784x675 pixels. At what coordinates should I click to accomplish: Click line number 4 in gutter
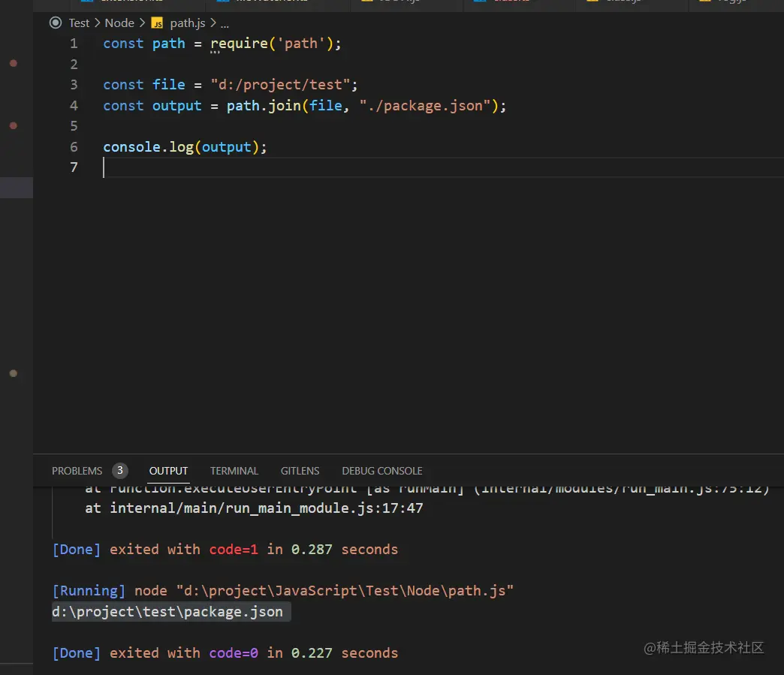pyautogui.click(x=74, y=106)
